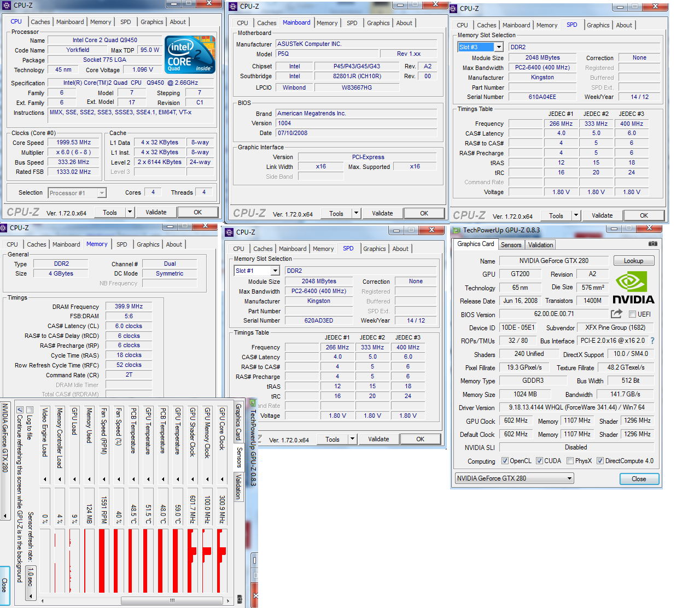
Task: Toggle the CUDA computing checkbox
Action: [x=539, y=461]
